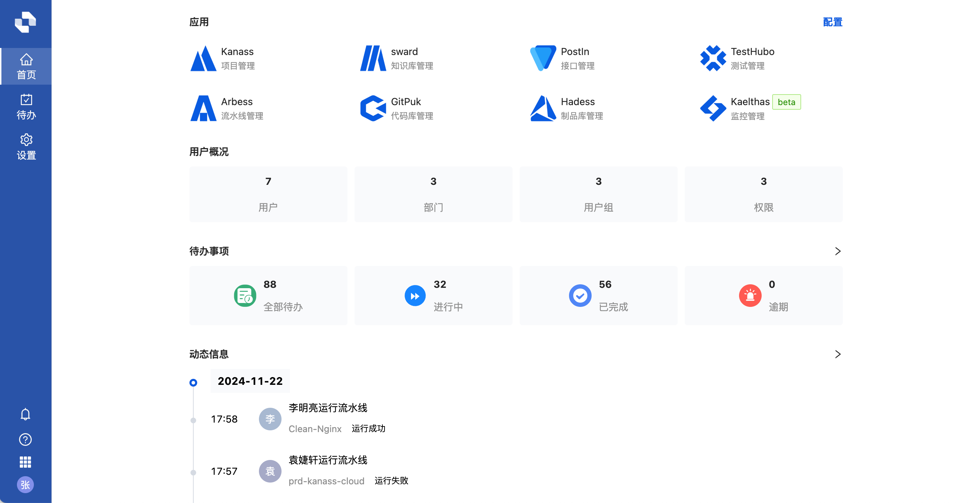Open the GitPuk code repository icon
This screenshot has width=980, height=503.
[373, 108]
